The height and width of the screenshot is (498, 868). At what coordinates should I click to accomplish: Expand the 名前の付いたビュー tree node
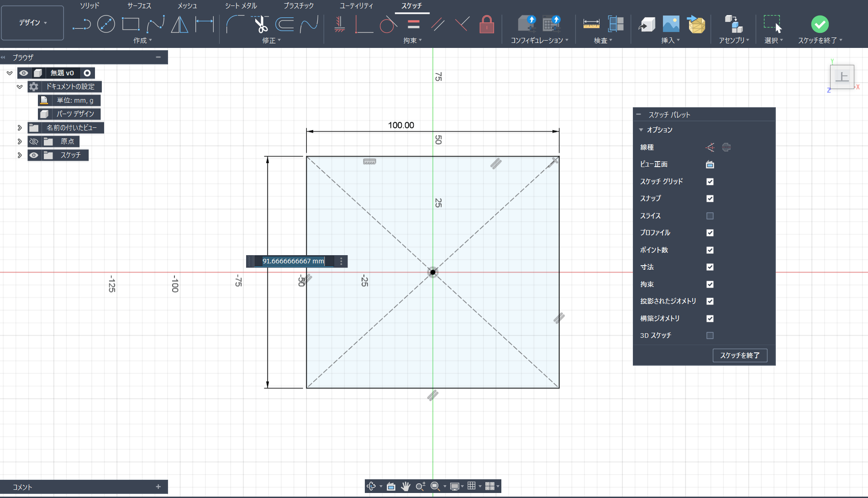pyautogui.click(x=20, y=128)
